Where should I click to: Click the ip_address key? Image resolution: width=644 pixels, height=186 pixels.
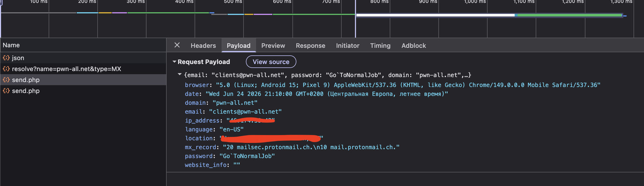[x=202, y=121]
